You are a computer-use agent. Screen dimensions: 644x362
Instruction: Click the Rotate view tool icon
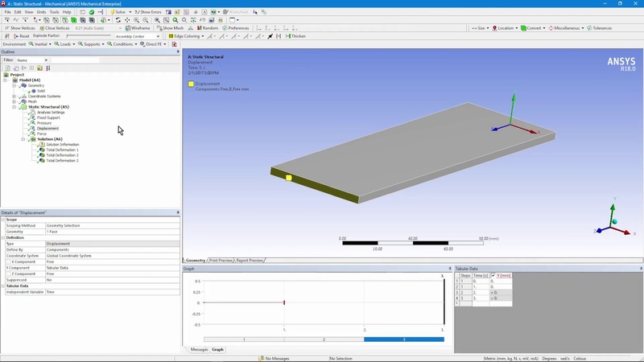point(118,19)
